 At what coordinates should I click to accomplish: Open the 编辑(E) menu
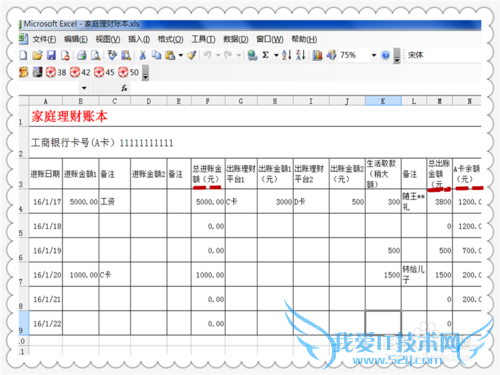pos(76,39)
